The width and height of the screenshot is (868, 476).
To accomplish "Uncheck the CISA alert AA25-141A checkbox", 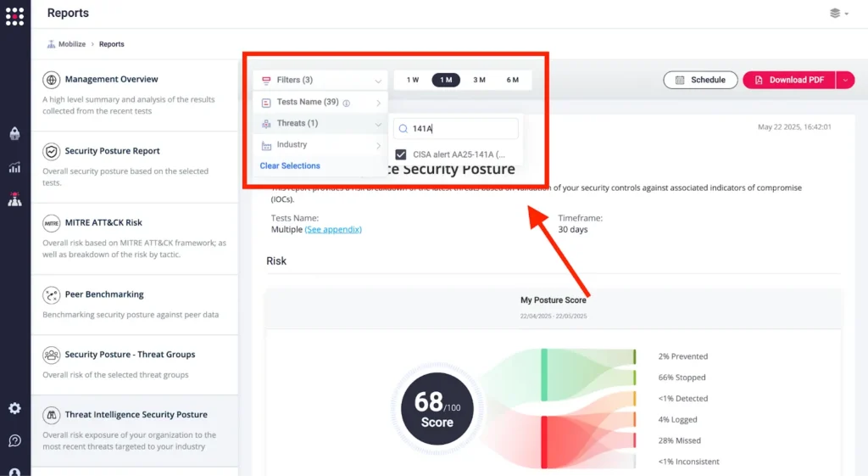I will 401,154.
